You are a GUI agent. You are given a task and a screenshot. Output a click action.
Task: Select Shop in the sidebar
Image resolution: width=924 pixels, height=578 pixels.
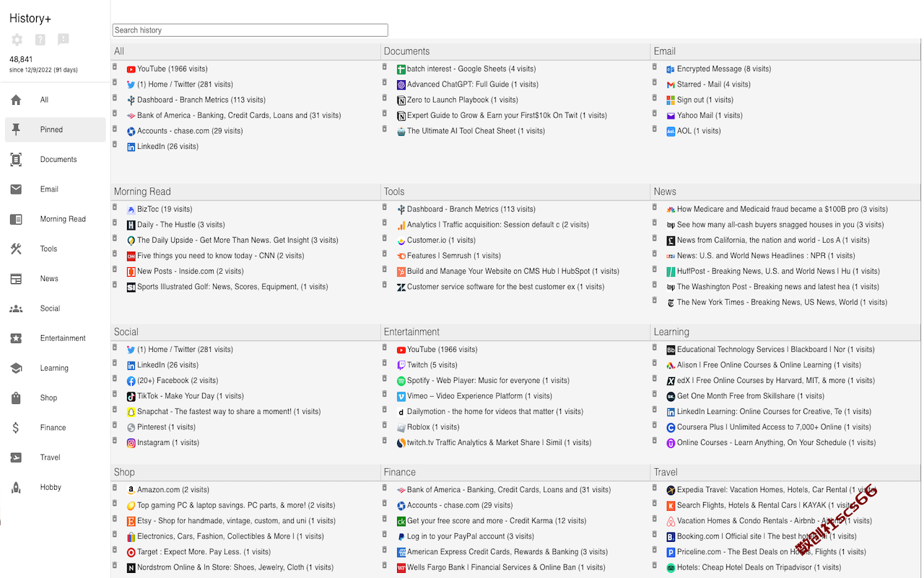[x=56, y=398]
